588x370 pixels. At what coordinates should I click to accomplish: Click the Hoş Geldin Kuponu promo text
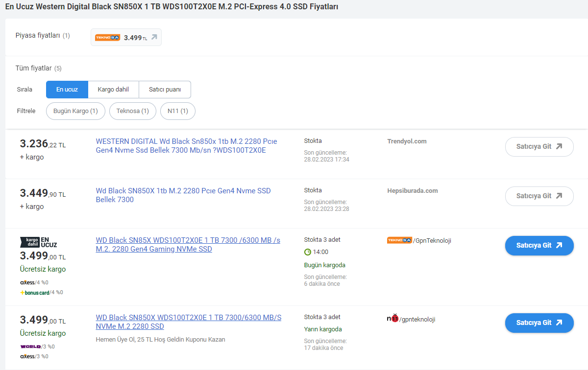(161, 340)
